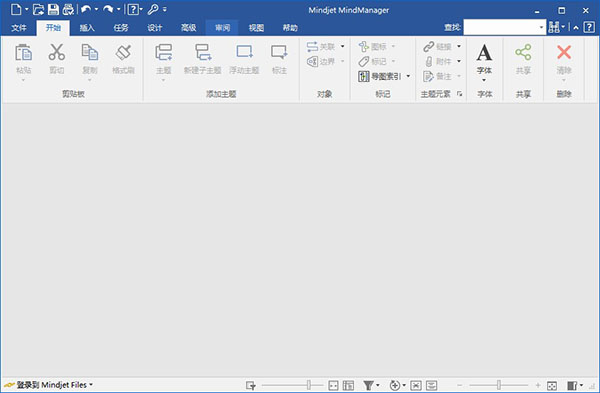Click the Share (共享) icon

pos(523,52)
